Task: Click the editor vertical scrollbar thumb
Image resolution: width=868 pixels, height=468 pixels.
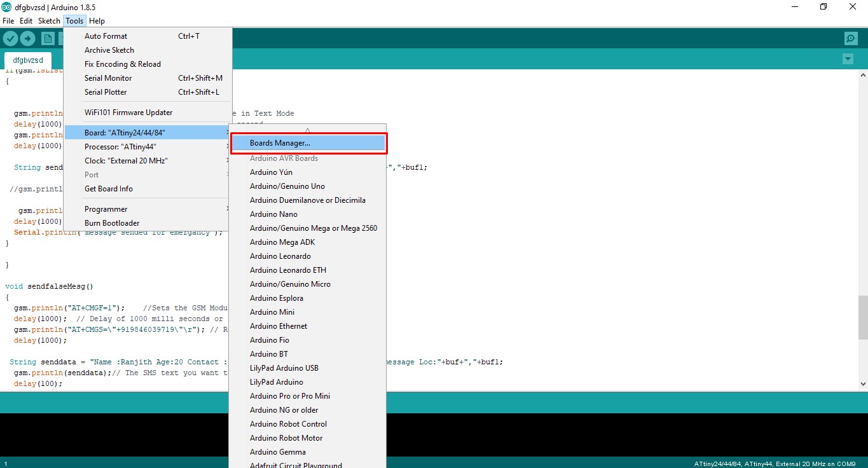Action: pyautogui.click(x=862, y=316)
